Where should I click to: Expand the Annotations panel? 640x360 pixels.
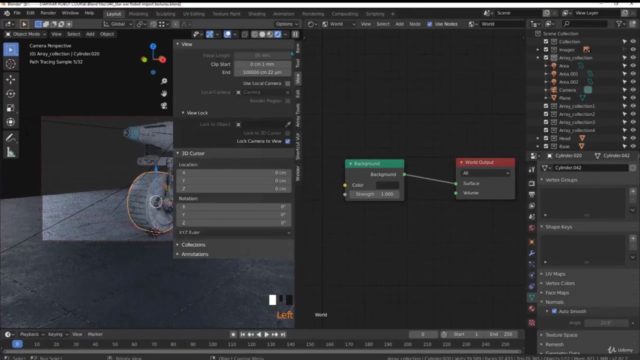(195, 254)
